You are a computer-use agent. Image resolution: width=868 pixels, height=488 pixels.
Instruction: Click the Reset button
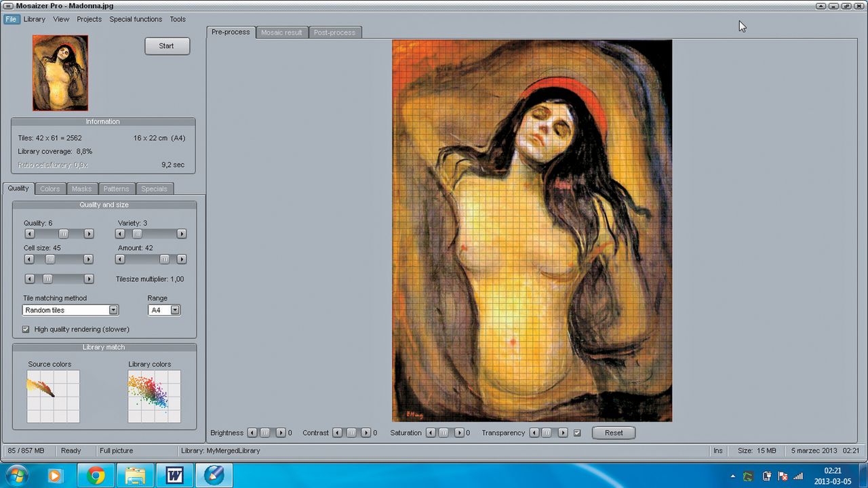(x=614, y=433)
